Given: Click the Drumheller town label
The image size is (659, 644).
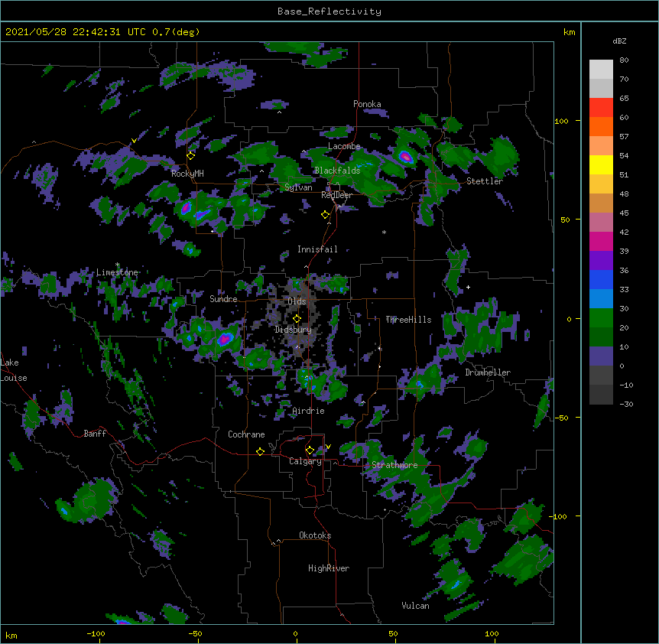Looking at the screenshot, I should point(488,372).
